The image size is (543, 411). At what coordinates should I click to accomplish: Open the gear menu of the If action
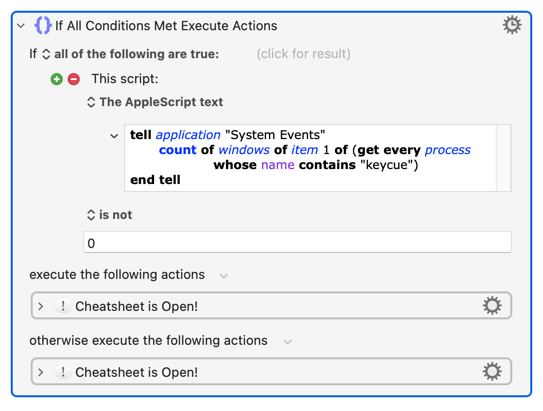[512, 25]
